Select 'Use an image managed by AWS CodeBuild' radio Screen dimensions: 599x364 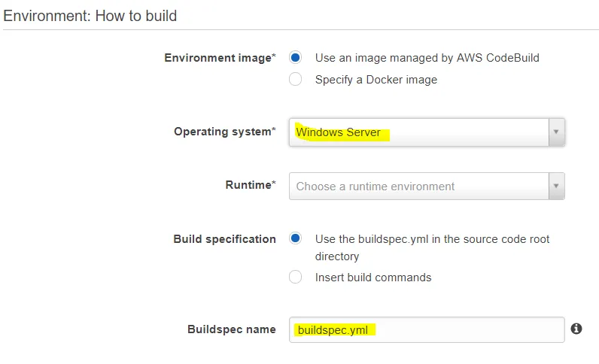296,57
